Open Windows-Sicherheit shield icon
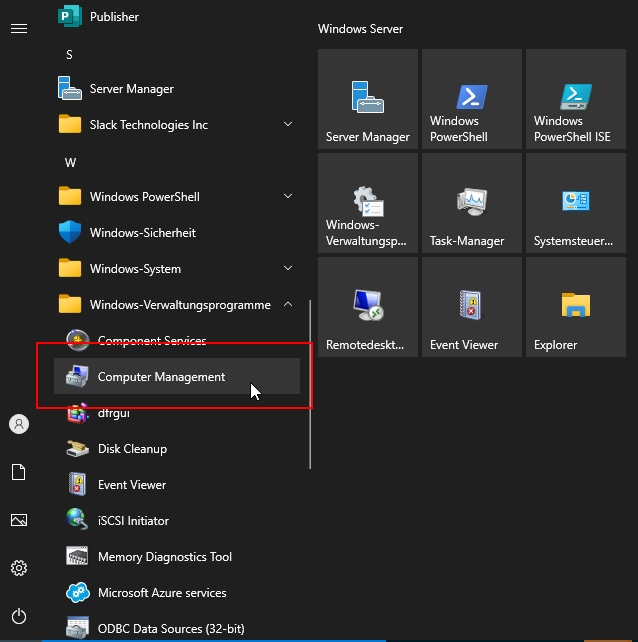638x642 pixels. 70,232
